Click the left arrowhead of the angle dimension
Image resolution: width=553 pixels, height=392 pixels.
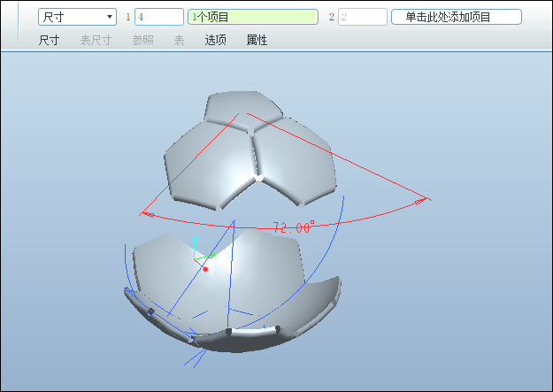click(x=149, y=214)
